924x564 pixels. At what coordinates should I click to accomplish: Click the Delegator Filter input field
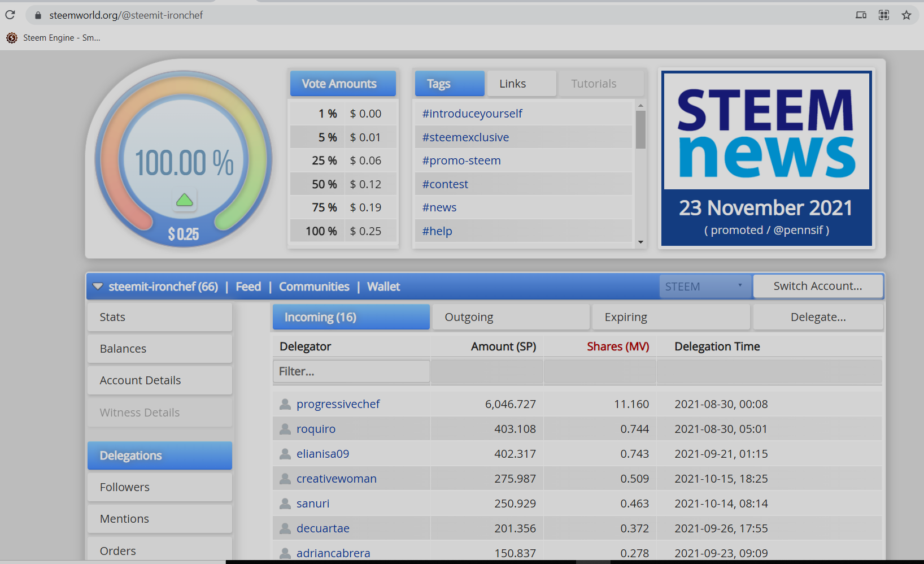(351, 371)
